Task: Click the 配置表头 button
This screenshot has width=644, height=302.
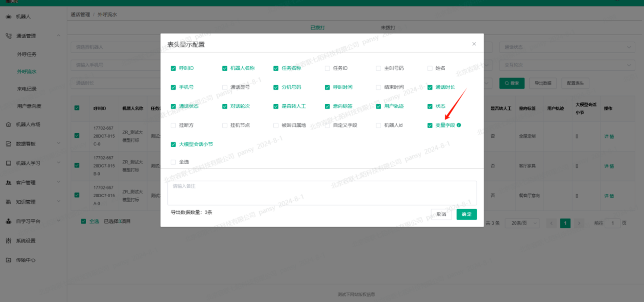Action: (x=575, y=83)
